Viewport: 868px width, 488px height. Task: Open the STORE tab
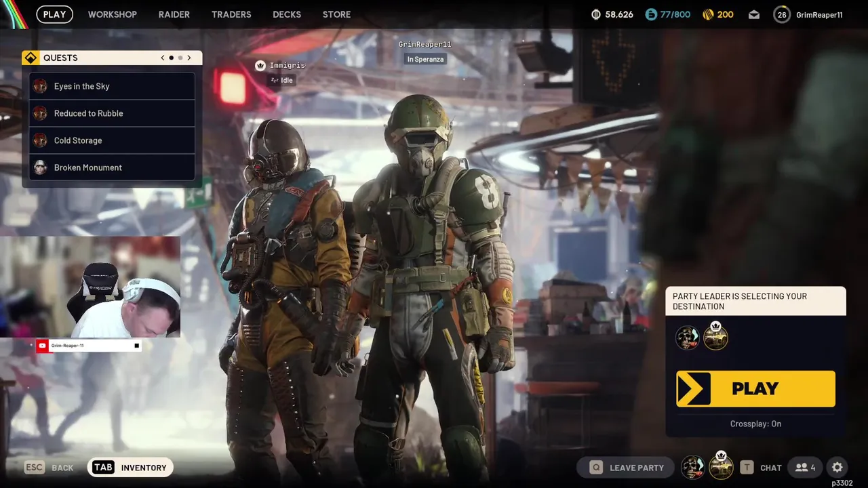click(x=337, y=14)
